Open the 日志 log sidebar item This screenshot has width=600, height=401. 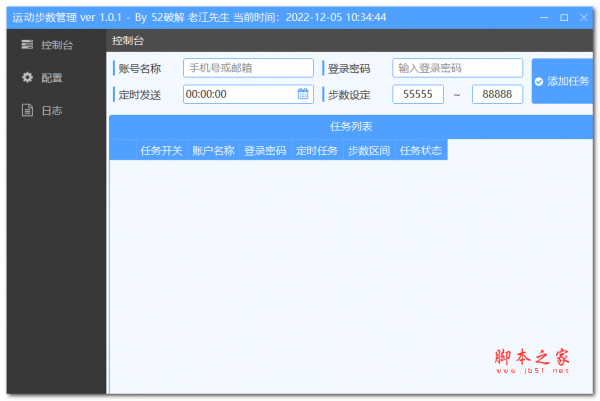click(56, 111)
